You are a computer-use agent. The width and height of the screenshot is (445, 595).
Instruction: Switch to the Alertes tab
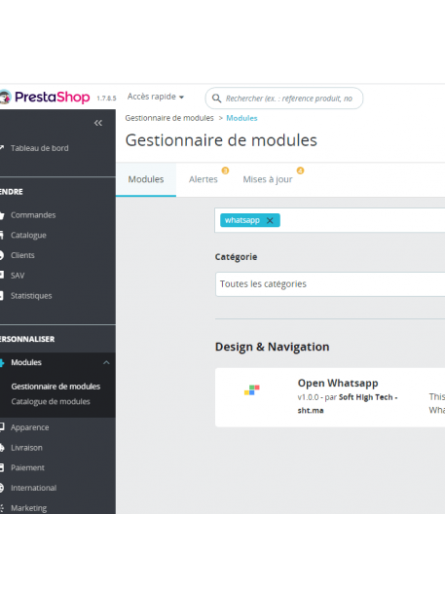203,179
